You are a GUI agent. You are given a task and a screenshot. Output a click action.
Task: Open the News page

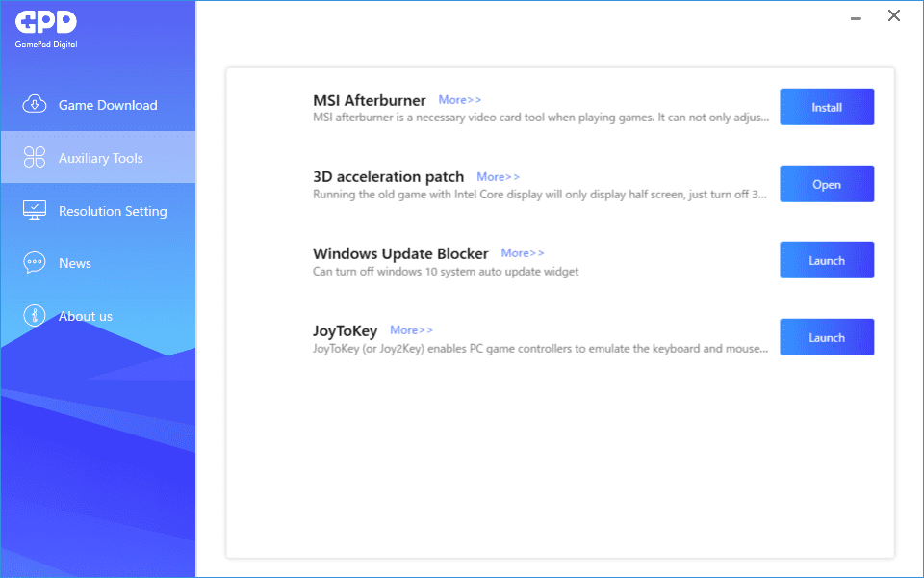(x=98, y=263)
